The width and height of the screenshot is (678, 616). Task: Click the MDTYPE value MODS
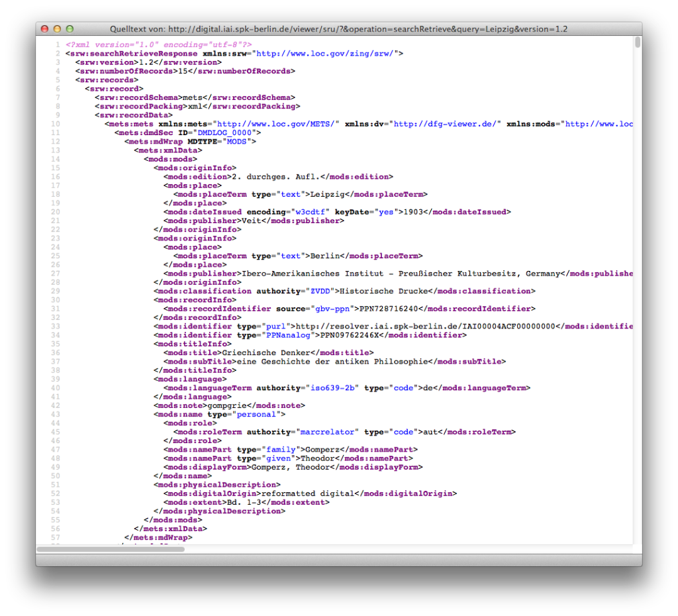click(236, 142)
